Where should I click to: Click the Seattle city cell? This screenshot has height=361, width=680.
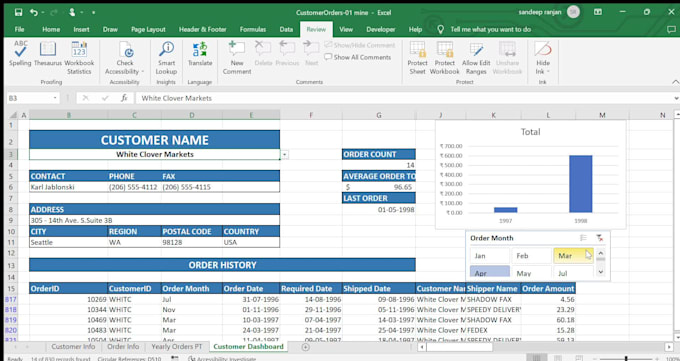point(69,242)
